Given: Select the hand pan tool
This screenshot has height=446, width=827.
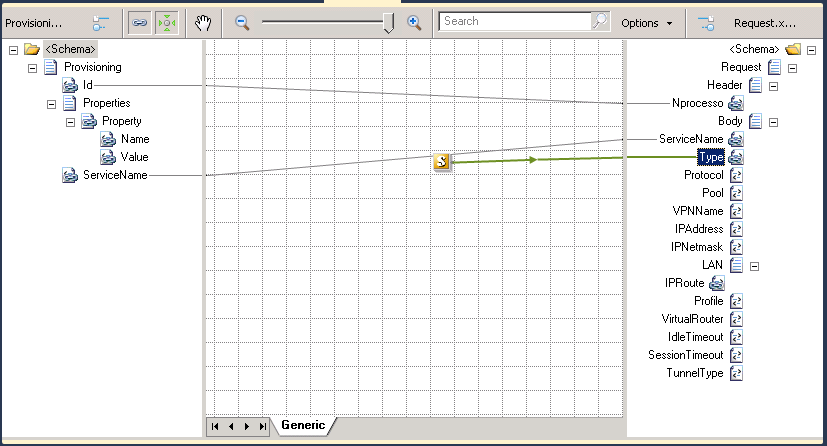Looking at the screenshot, I should tap(201, 22).
